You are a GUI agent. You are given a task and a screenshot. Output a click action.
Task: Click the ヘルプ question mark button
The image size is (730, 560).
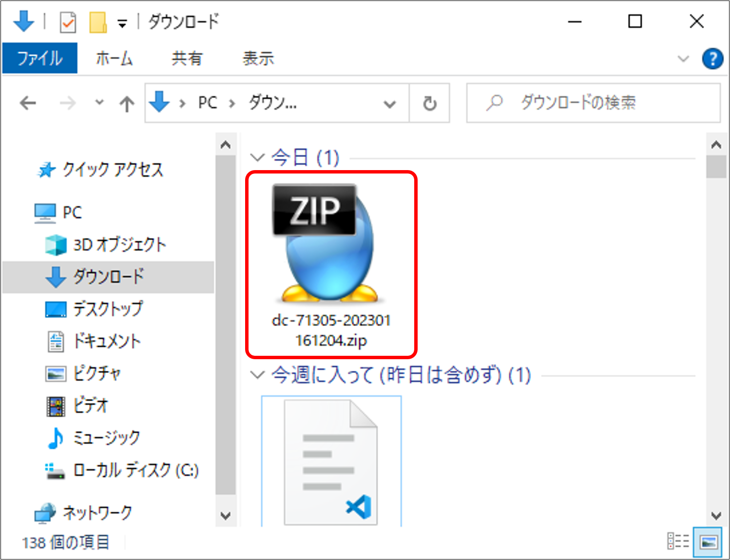[x=712, y=58]
